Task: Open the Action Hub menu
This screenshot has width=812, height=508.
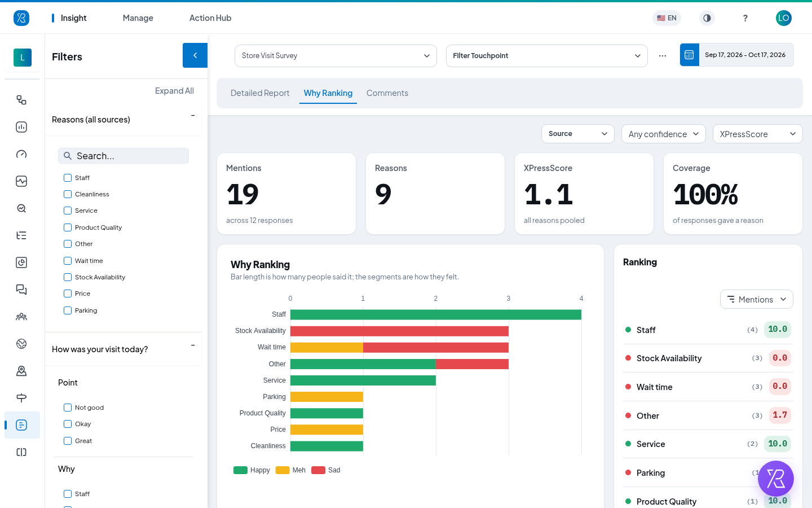Action: point(210,18)
